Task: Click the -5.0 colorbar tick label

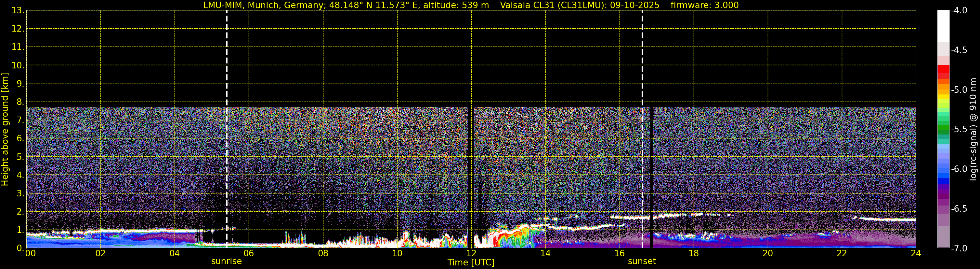Action: click(x=959, y=90)
